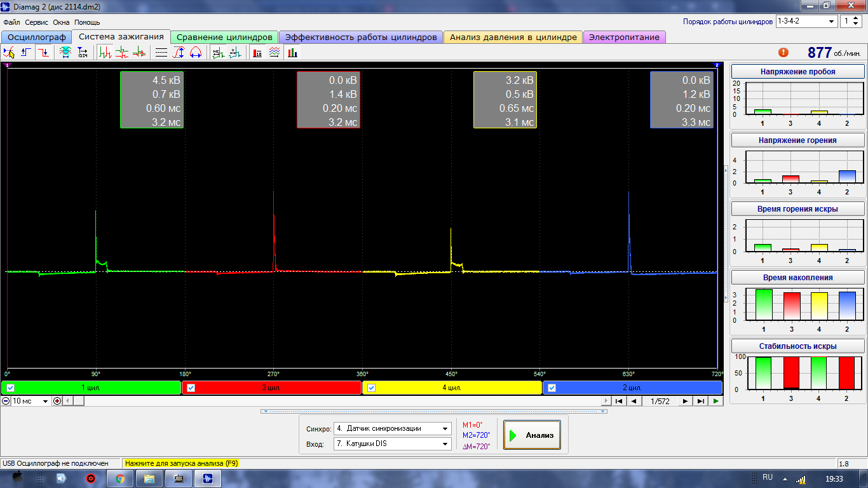Click the Стабильность искры header button
Viewport: 868px width, 488px height.
(x=797, y=346)
